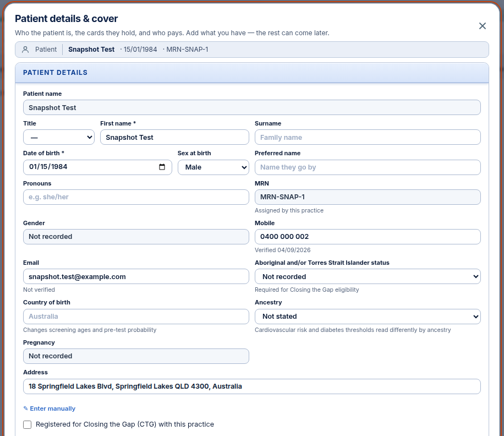Click the Mobile number field

(368, 237)
